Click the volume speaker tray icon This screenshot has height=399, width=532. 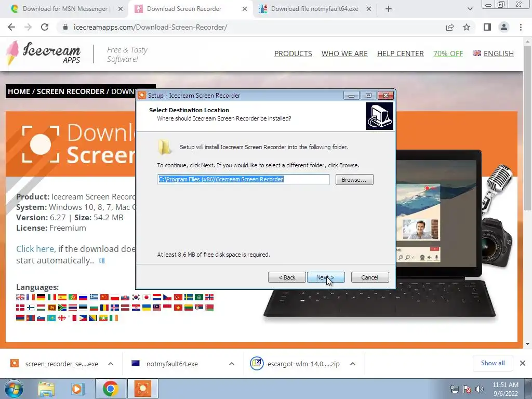[479, 389]
